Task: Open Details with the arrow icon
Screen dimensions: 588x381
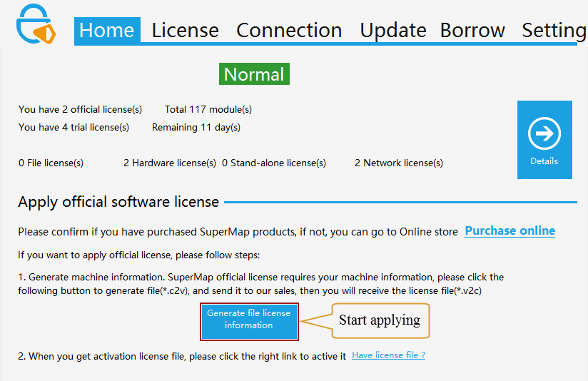Action: click(544, 139)
